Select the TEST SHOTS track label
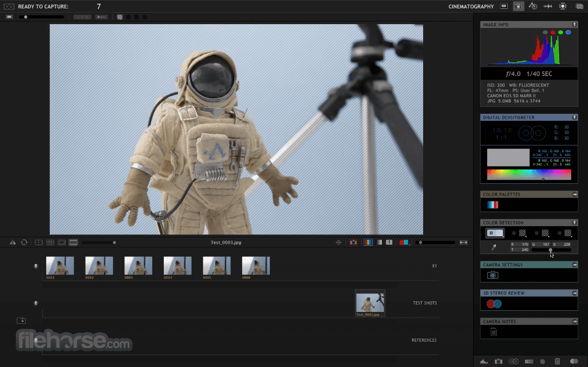 click(x=425, y=303)
